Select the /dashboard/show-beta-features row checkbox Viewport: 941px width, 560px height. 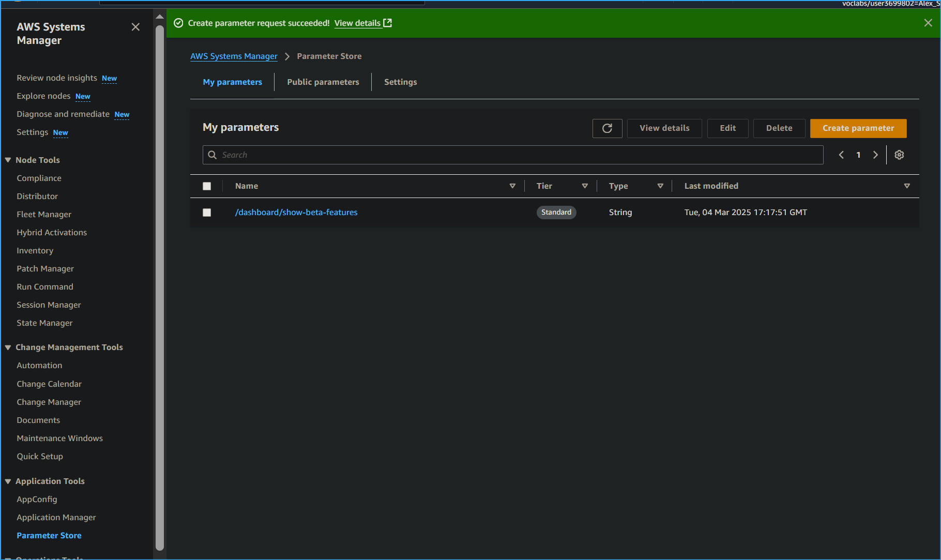[207, 212]
